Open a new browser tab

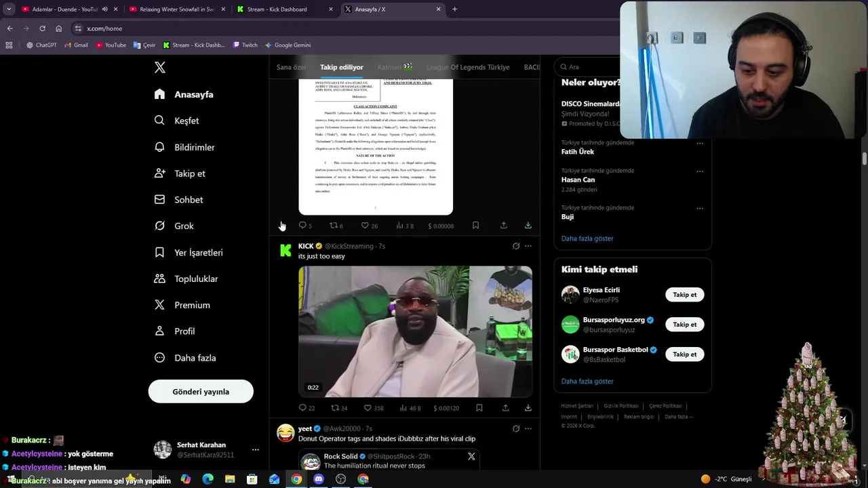(454, 9)
